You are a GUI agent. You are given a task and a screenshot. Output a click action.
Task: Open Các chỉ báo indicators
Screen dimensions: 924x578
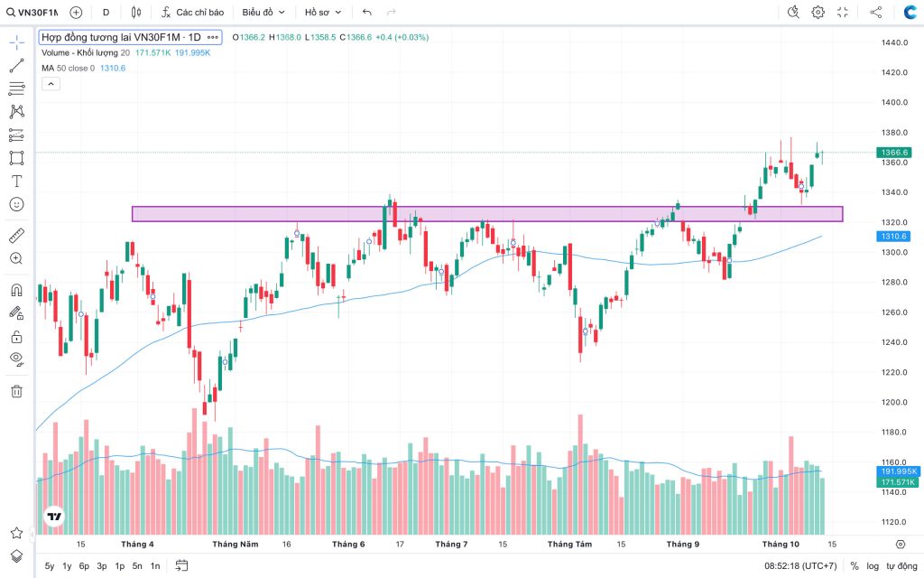click(192, 13)
